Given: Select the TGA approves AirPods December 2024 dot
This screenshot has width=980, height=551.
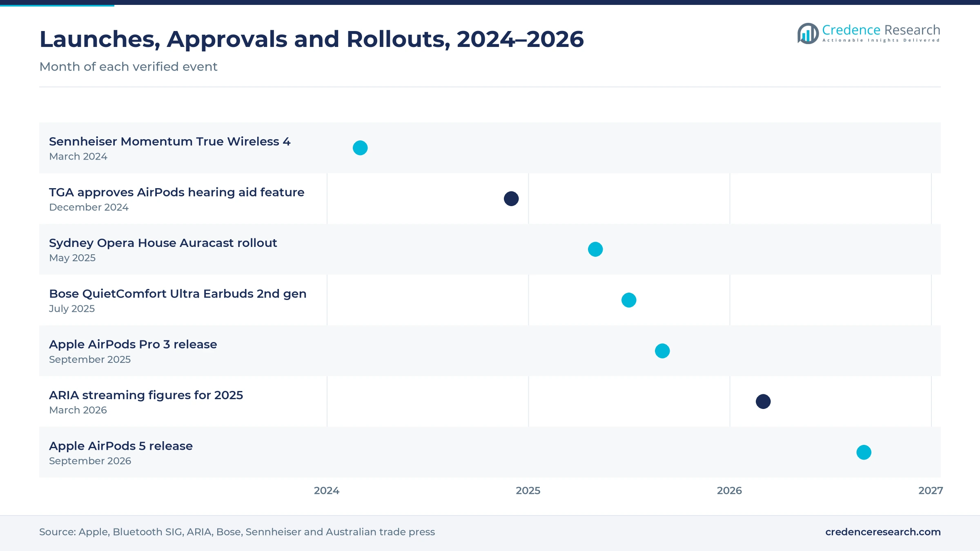Looking at the screenshot, I should (x=511, y=199).
